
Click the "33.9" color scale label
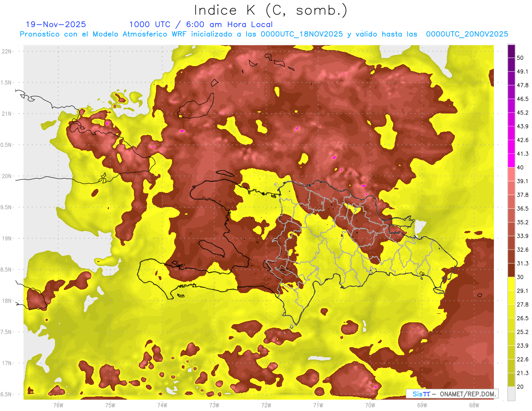coord(522,236)
